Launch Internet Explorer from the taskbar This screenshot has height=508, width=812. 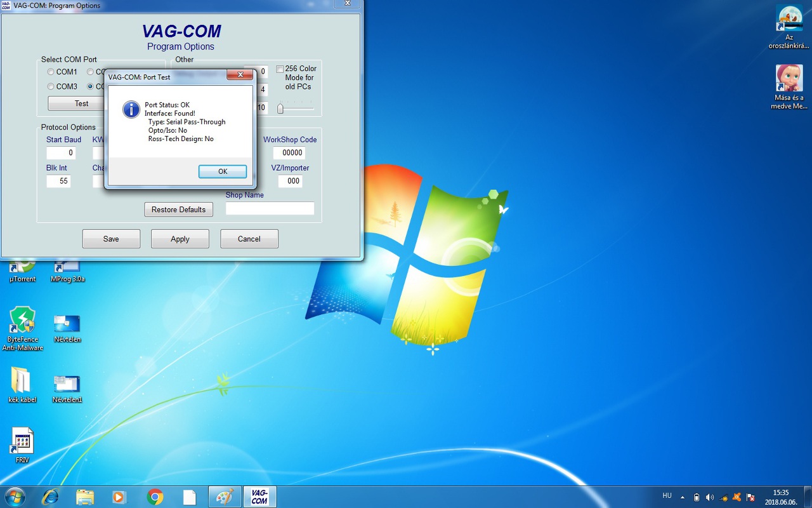pyautogui.click(x=50, y=497)
